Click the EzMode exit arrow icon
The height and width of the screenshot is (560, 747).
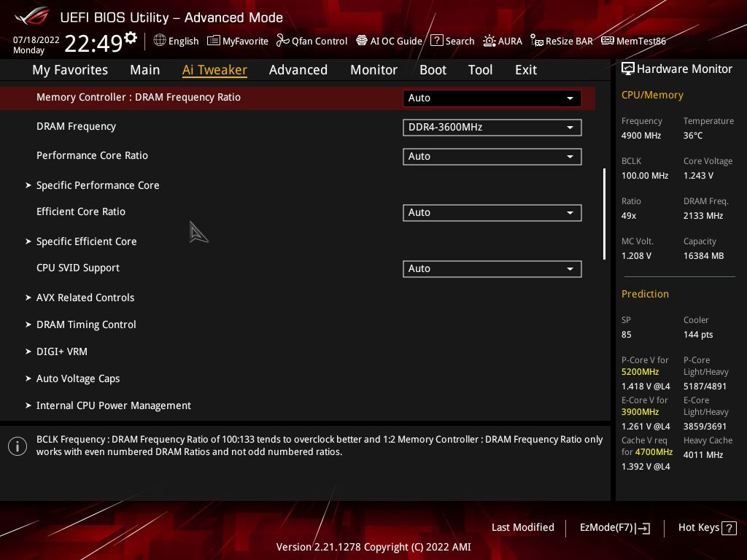643,528
